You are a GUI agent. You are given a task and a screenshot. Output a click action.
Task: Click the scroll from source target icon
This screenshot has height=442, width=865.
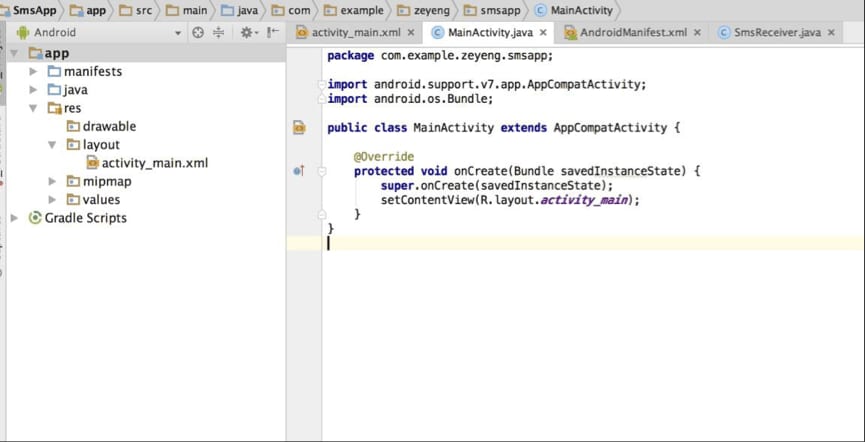tap(198, 33)
